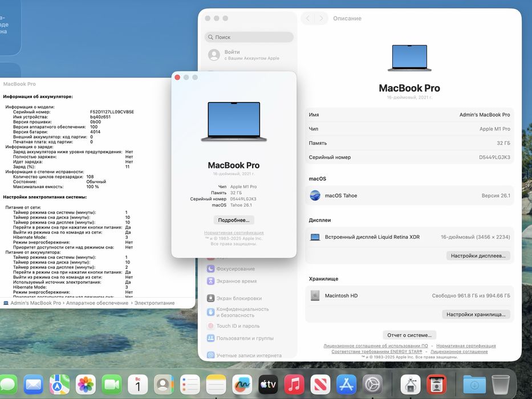Open App Store from the Dock
Screen dimensions: 532x399
(x=347, y=385)
